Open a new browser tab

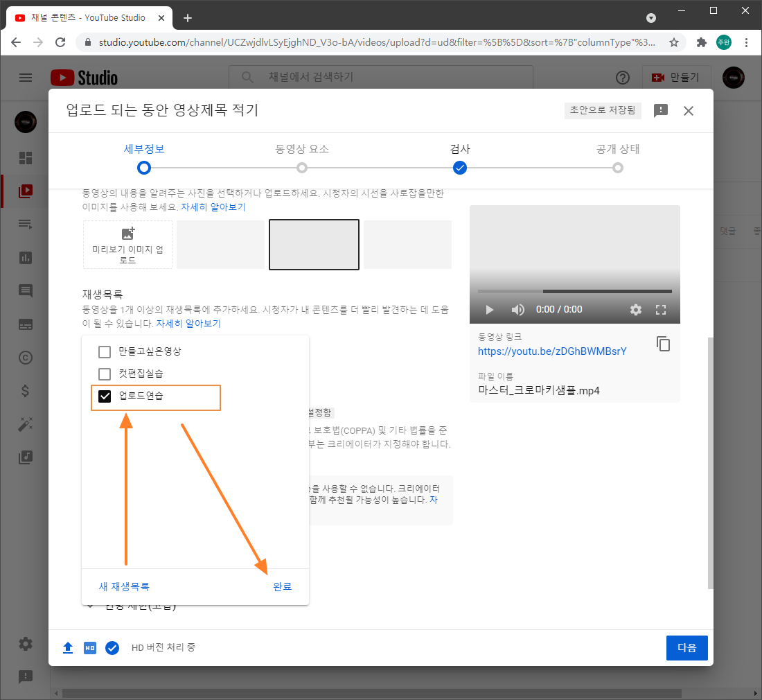point(188,18)
